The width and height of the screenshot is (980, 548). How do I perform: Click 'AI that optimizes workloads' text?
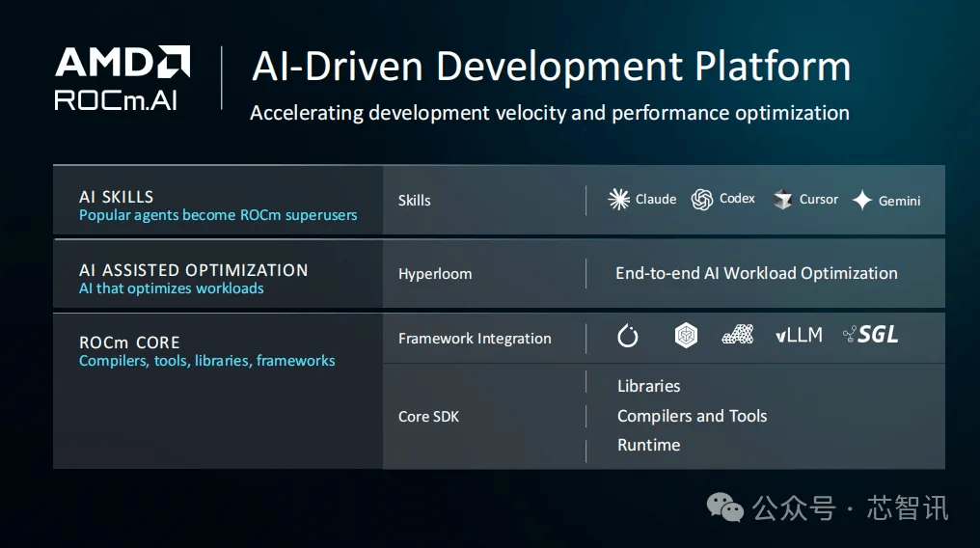click(x=172, y=288)
